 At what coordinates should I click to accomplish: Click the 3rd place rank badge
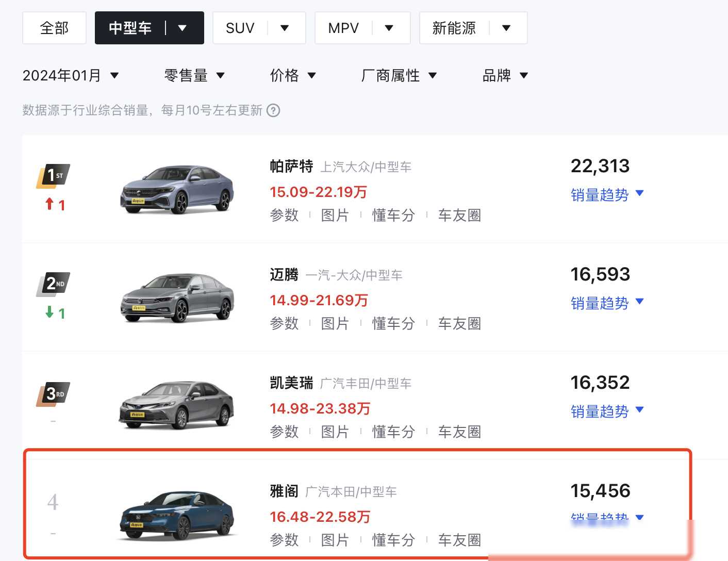pyautogui.click(x=54, y=394)
